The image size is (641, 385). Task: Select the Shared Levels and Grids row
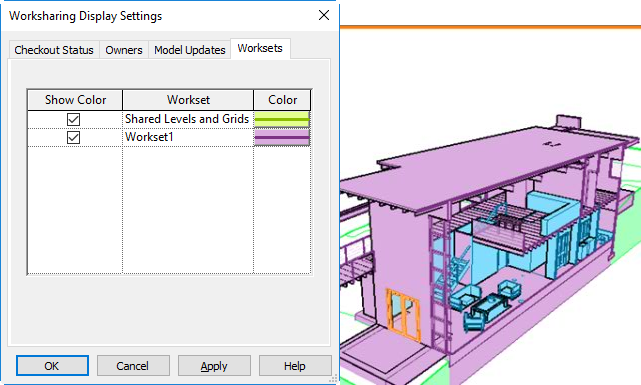point(187,119)
